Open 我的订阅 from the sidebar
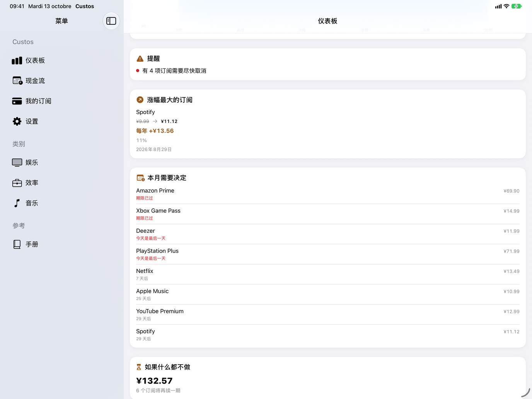Image resolution: width=532 pixels, height=399 pixels. (x=62, y=101)
